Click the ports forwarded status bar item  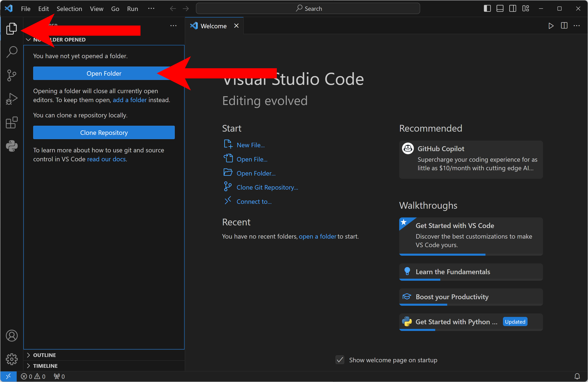click(x=59, y=376)
